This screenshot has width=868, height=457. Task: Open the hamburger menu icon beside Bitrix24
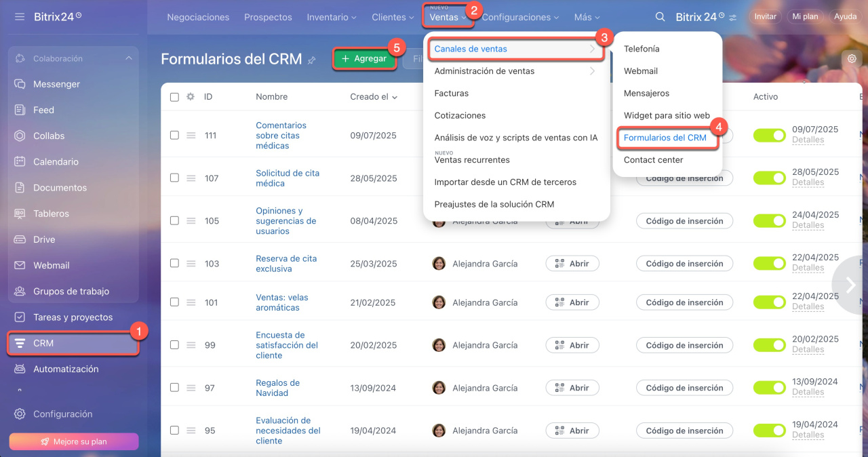19,16
